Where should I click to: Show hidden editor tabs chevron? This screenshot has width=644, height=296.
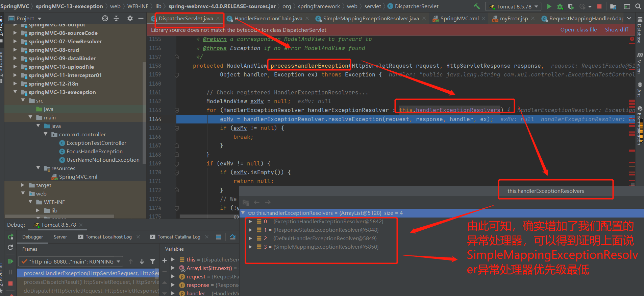629,18
